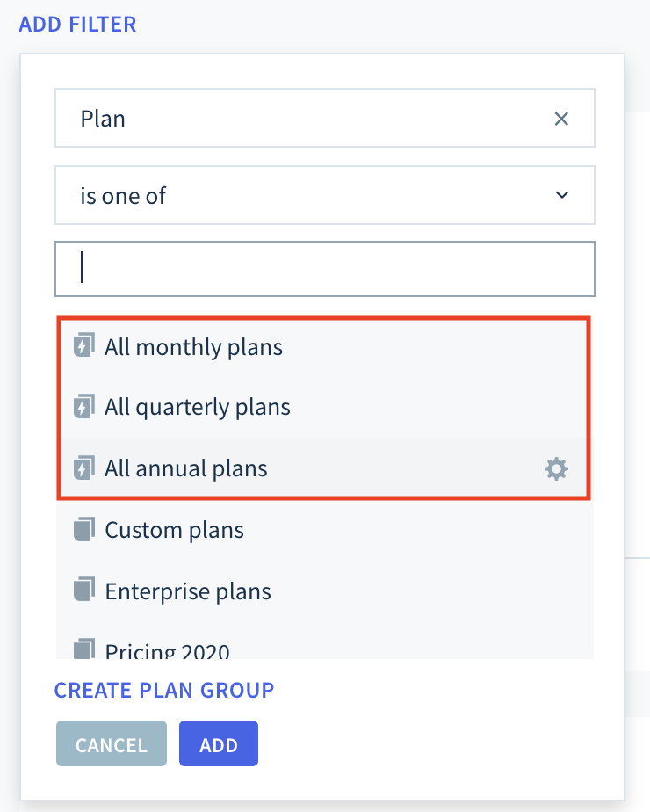Click the stack icon beside Enterprise plans

click(83, 590)
